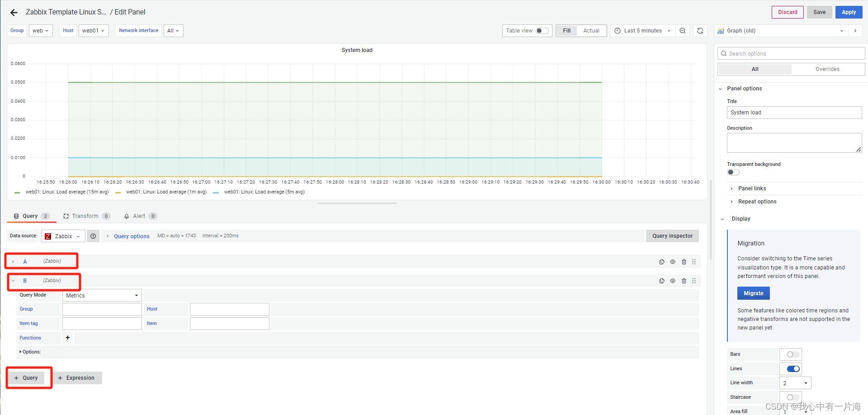Toggle Transparent background switch
868x415 pixels.
point(733,172)
